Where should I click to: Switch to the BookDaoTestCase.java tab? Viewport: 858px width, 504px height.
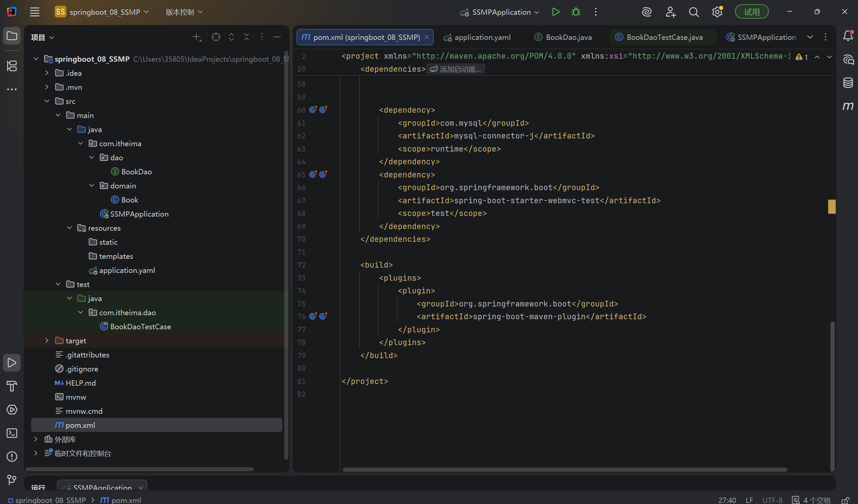(664, 37)
